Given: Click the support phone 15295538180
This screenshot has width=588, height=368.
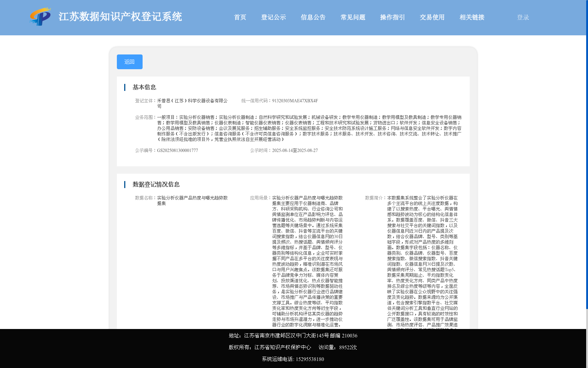Looking at the screenshot, I should coord(310,359).
